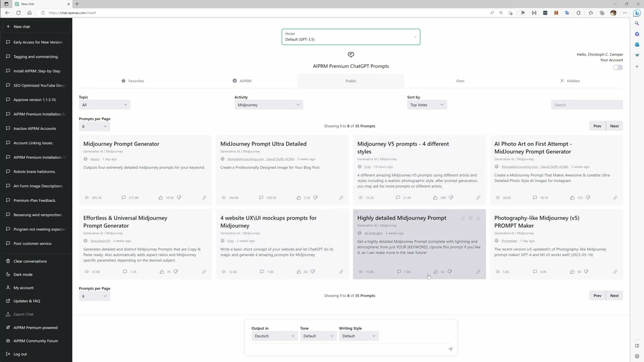Add Highly detailed Midjourney Prompt to favorites
The image size is (644, 362).
[478, 218]
